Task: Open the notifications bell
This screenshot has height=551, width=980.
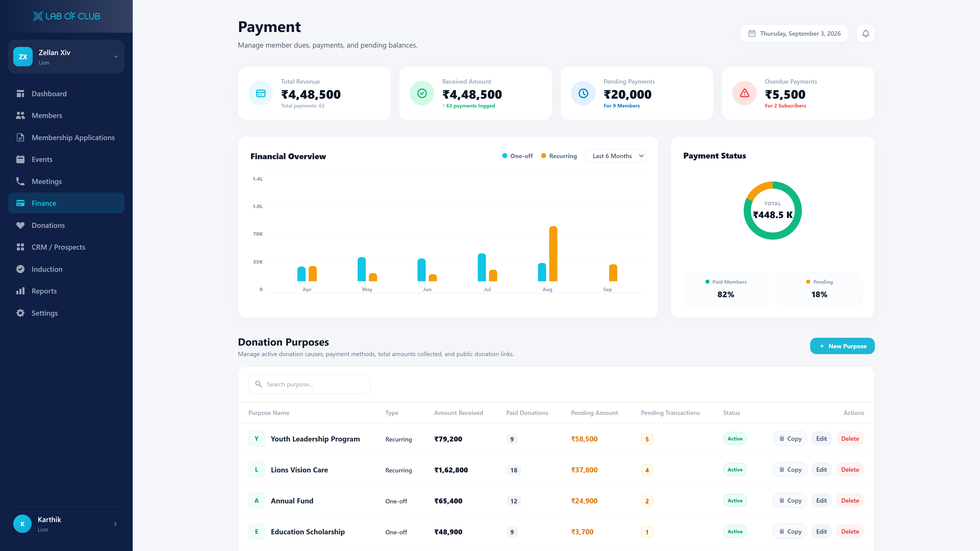Action: 865,34
